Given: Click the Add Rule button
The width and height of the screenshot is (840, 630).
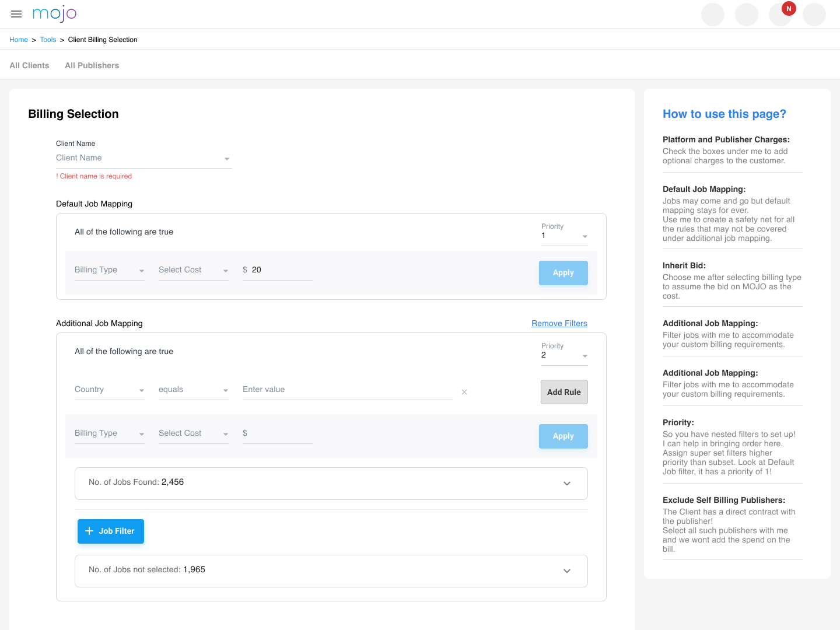Looking at the screenshot, I should (x=563, y=392).
